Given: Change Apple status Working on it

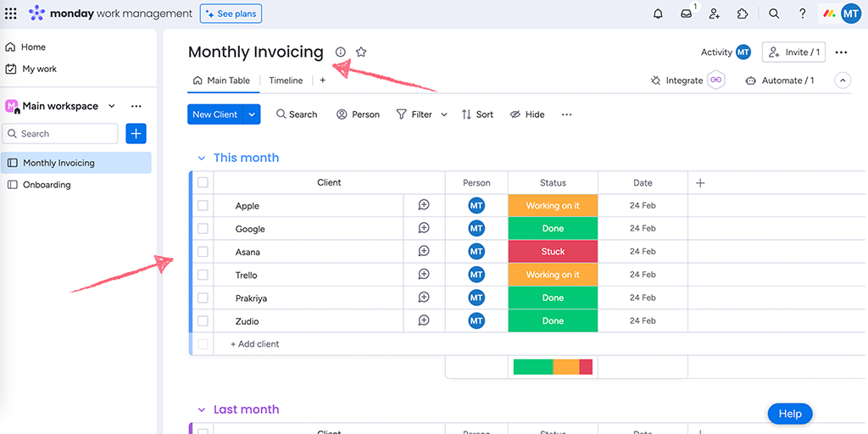Looking at the screenshot, I should point(553,205).
